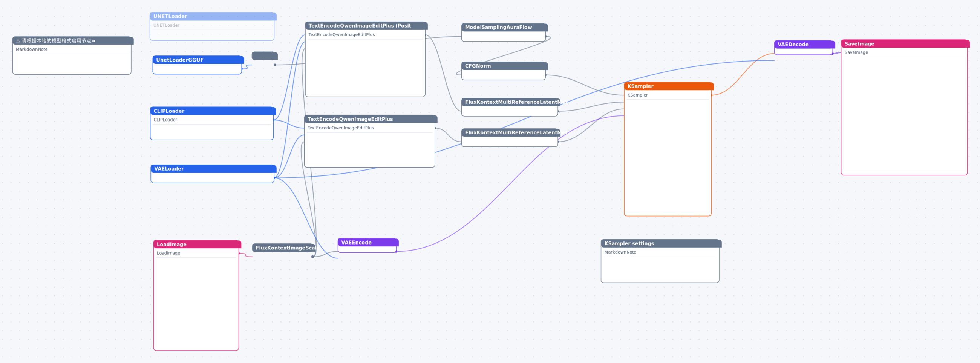Click MarkdownNote text under the Chinese warning header

tap(32, 49)
